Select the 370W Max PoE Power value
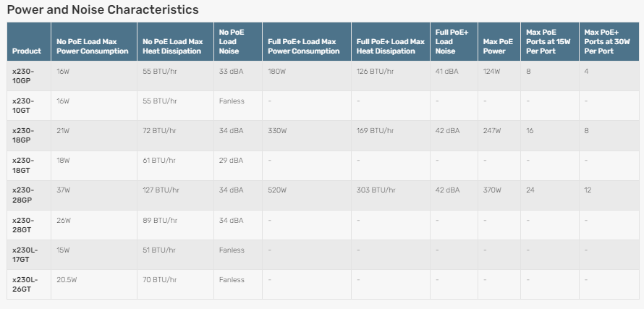644x309 pixels. (x=492, y=190)
